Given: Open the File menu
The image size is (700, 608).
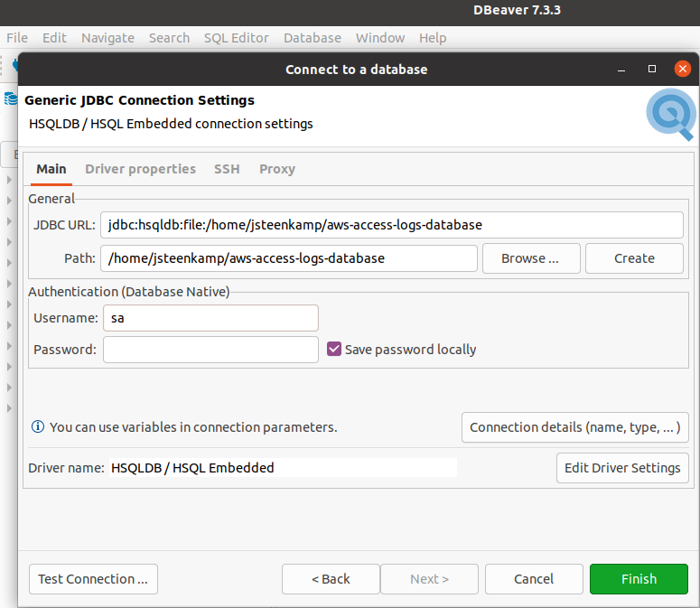Looking at the screenshot, I should (x=17, y=38).
